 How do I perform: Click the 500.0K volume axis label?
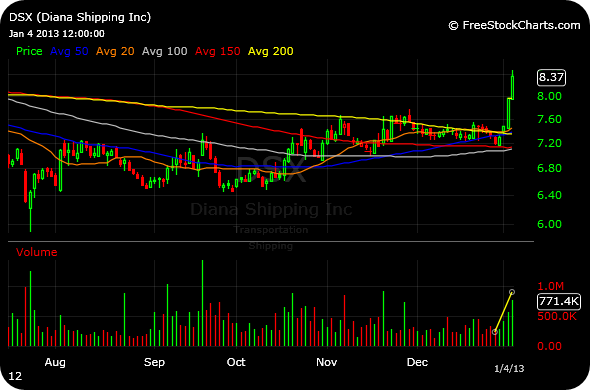557,316
